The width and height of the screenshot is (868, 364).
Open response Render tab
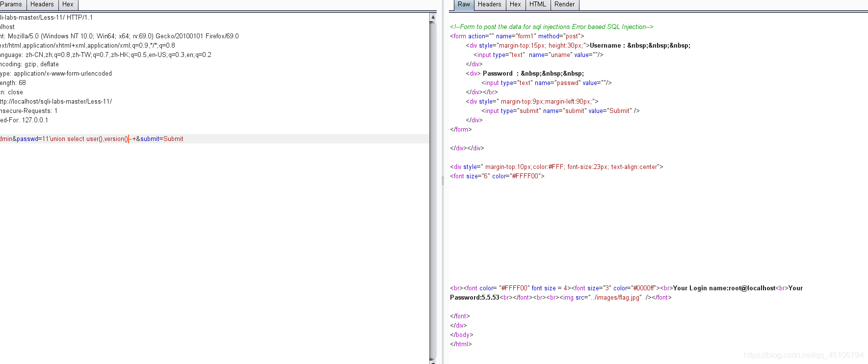pos(565,4)
